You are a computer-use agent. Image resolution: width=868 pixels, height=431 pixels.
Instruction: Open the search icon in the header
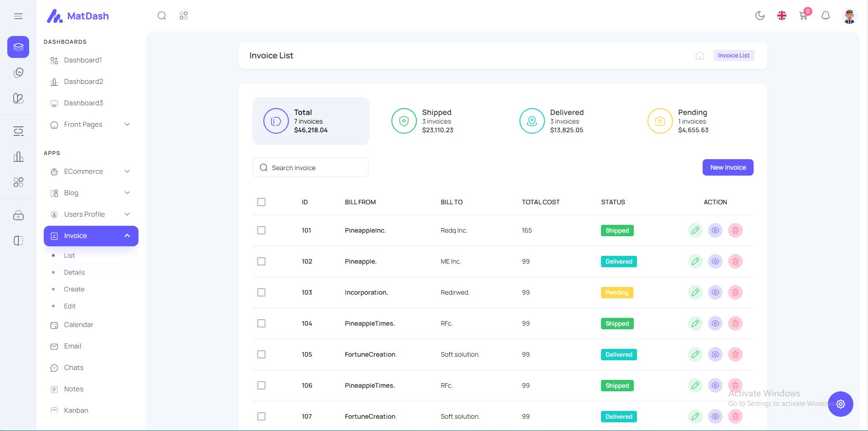162,16
